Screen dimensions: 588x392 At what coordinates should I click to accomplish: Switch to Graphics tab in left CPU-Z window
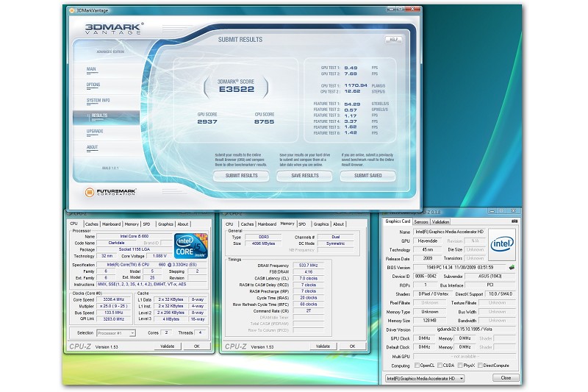point(165,224)
